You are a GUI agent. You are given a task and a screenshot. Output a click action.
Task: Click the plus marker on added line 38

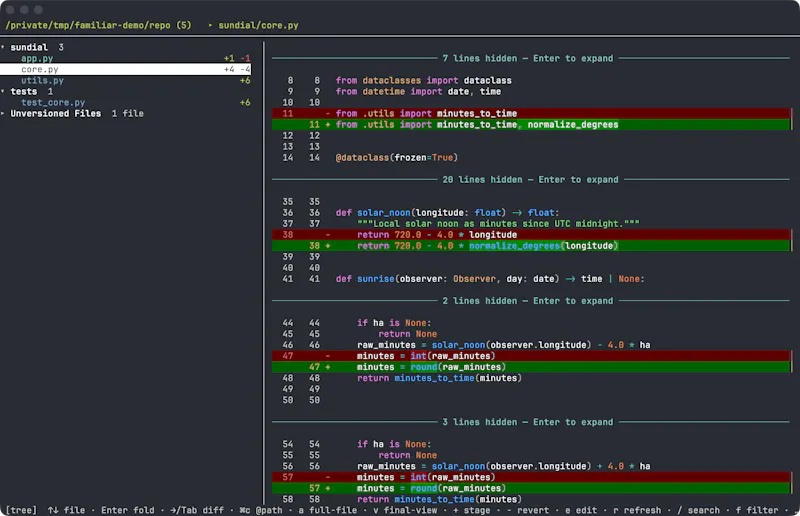click(328, 245)
